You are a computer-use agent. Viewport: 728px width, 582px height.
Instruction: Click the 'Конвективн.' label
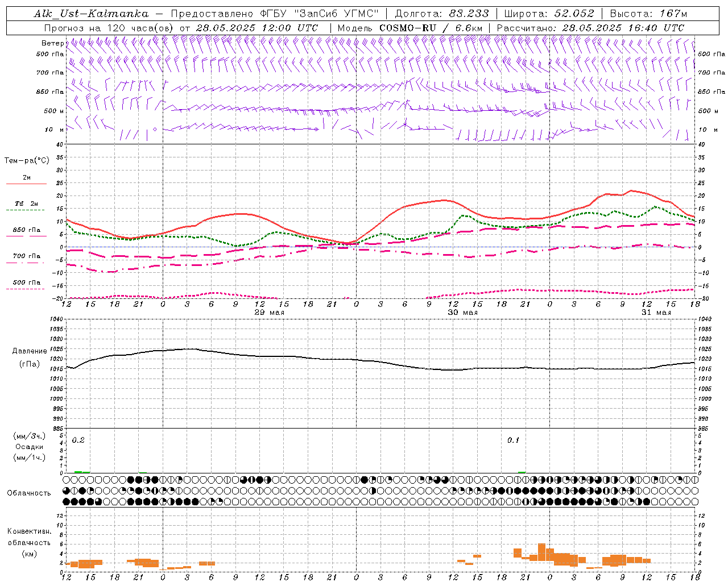29,531
